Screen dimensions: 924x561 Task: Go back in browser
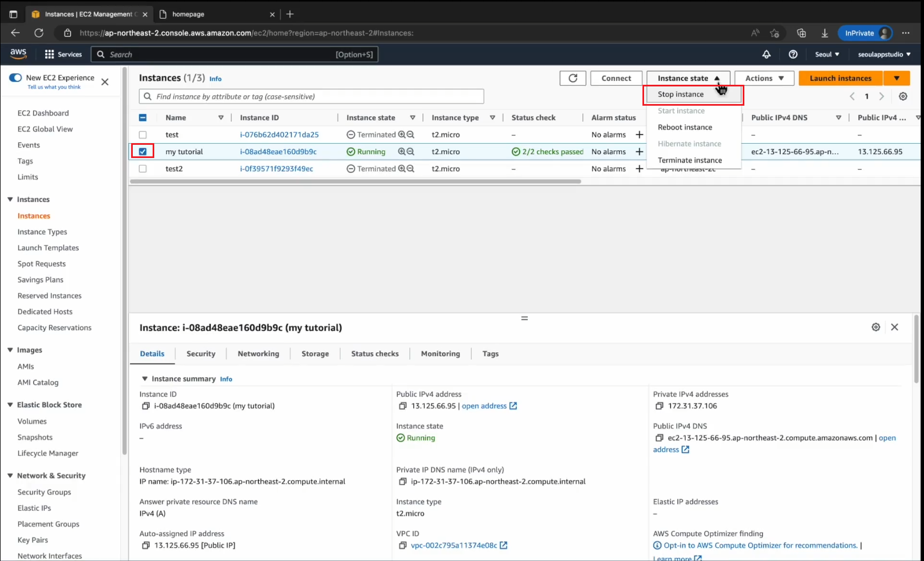pos(15,33)
